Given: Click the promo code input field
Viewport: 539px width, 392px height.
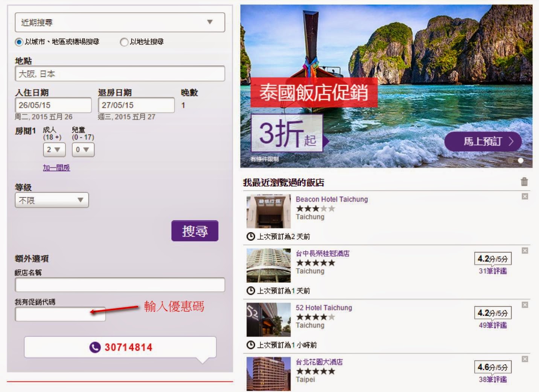Looking at the screenshot, I should [60, 315].
